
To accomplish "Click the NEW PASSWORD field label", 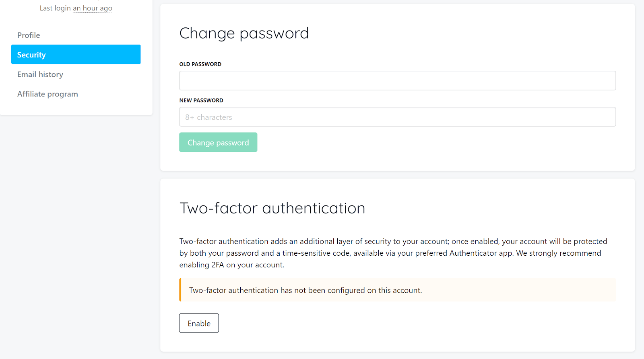I will (x=201, y=101).
